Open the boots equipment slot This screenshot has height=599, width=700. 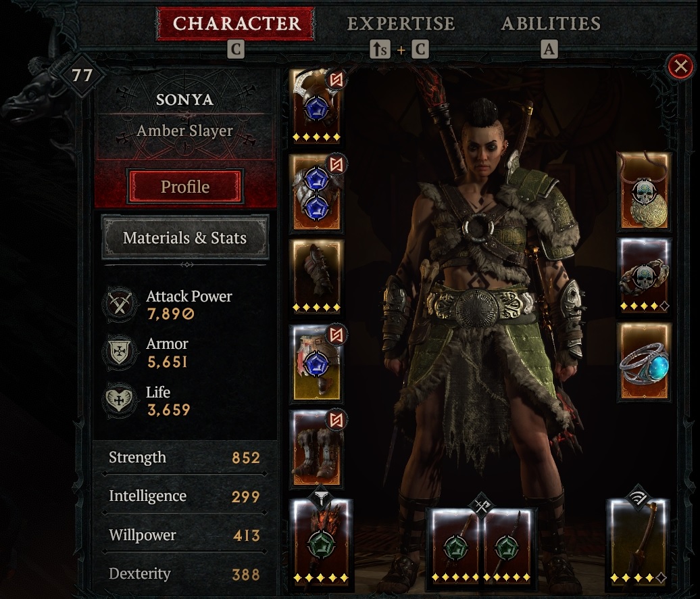pyautogui.click(x=316, y=448)
